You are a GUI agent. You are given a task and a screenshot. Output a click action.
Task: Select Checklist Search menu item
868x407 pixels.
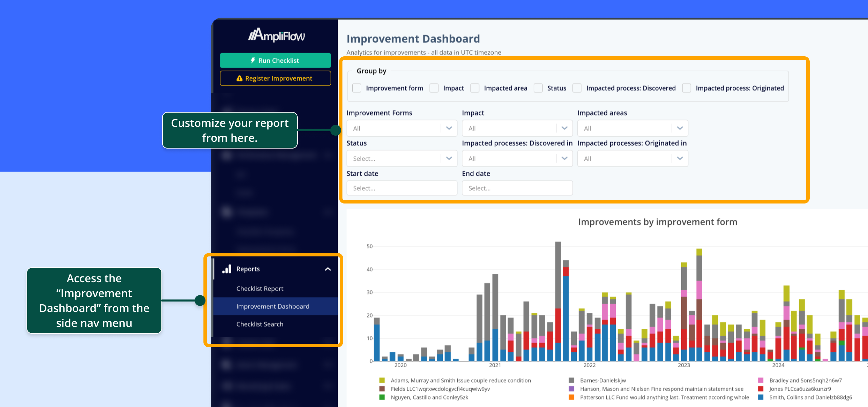click(x=260, y=324)
